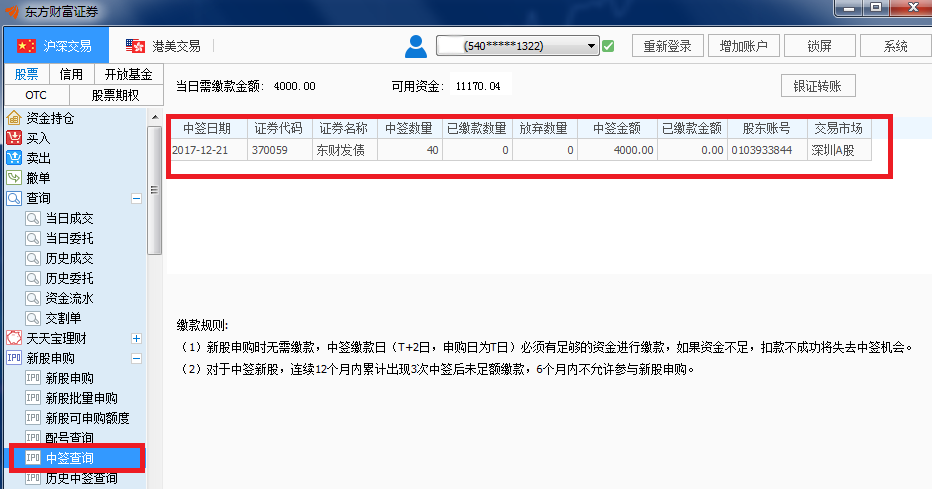932x489 pixels.
Task: Sort by 放弃数量 column header
Action: 544,128
